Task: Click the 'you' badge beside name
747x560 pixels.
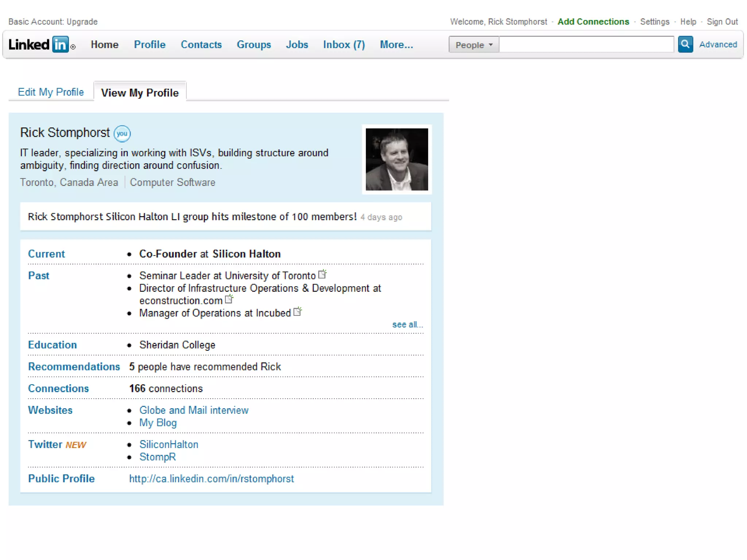Action: [122, 133]
